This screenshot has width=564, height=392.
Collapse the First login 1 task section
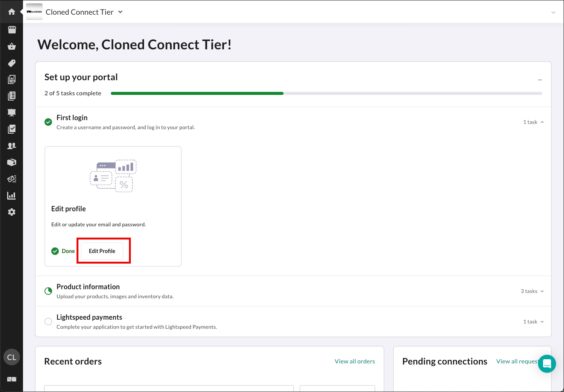pos(533,122)
